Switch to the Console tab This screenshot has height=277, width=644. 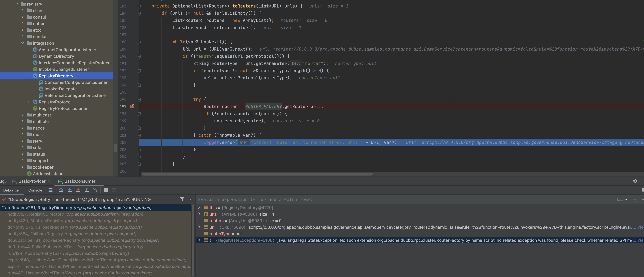[x=35, y=190]
